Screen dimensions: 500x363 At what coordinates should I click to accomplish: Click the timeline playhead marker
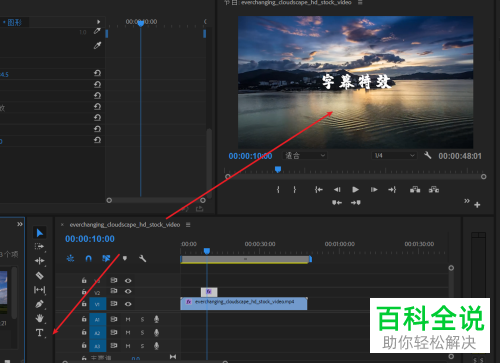(x=207, y=251)
